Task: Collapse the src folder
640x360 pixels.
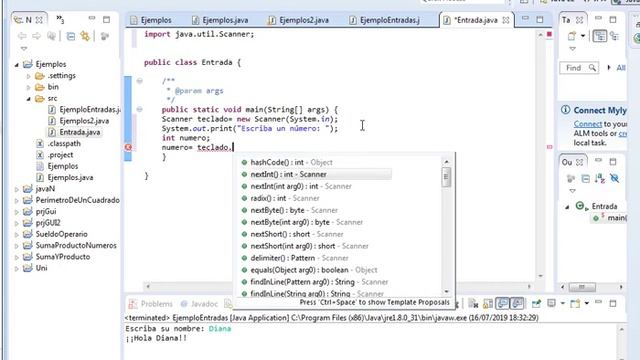Action: click(29, 99)
